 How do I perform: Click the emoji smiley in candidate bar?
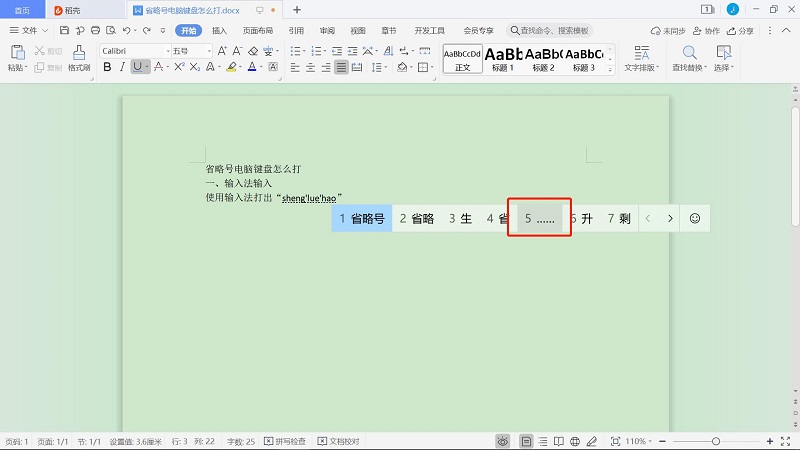pyautogui.click(x=695, y=218)
